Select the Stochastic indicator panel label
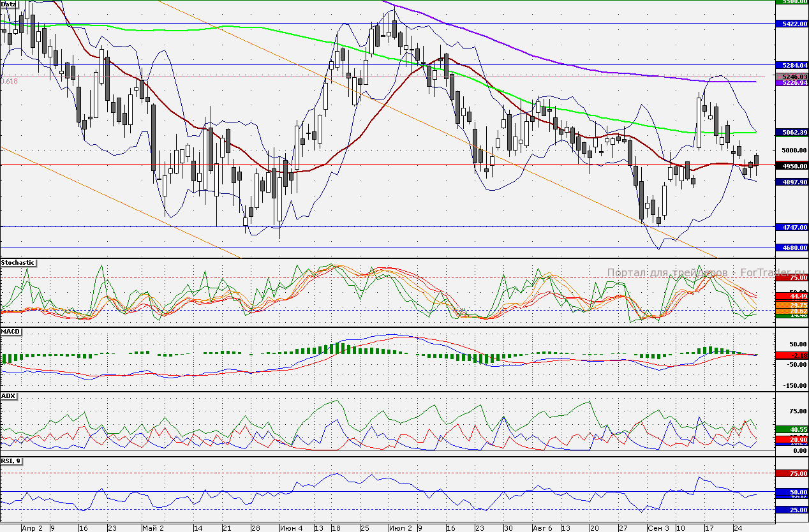The width and height of the screenshot is (809, 532). pyautogui.click(x=18, y=263)
